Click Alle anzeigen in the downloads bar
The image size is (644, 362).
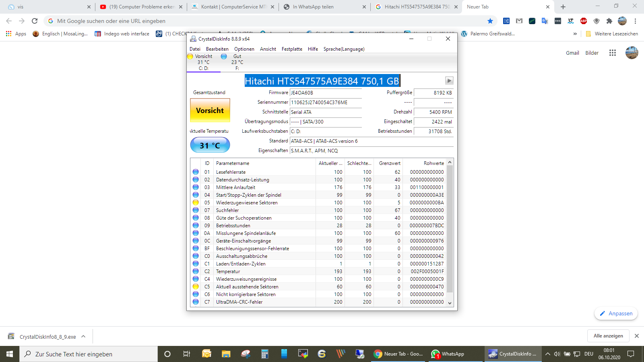608,336
